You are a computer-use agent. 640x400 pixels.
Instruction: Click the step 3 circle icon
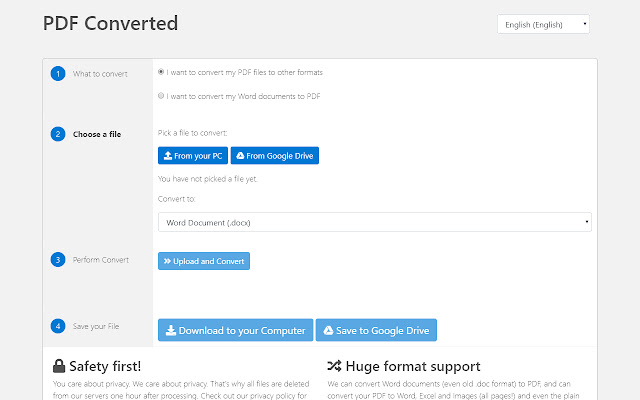click(x=58, y=260)
